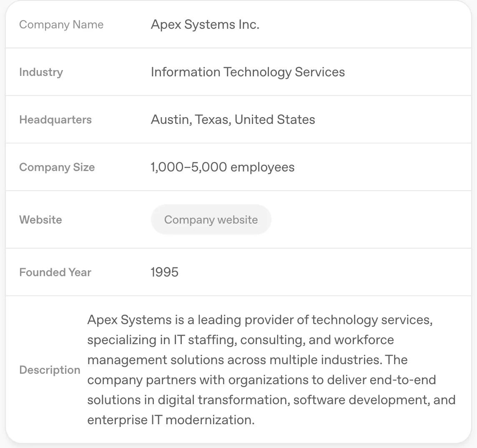Click the Founded Year label

pos(55,272)
